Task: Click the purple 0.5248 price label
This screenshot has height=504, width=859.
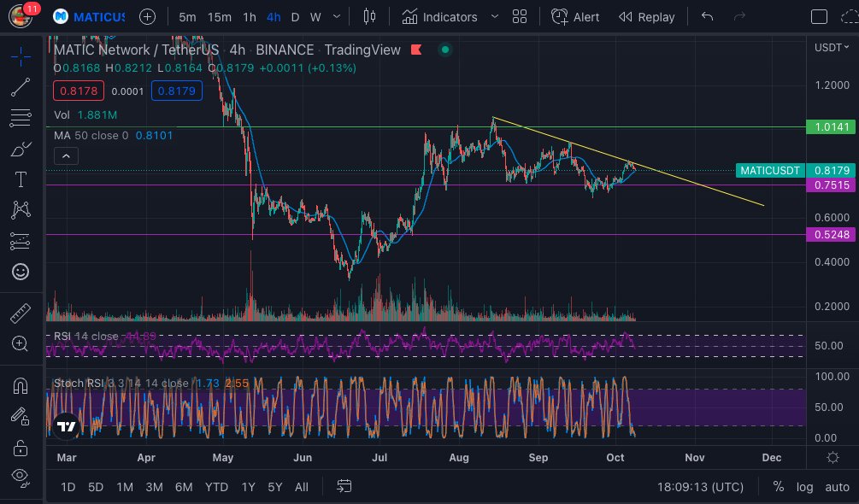Action: (x=831, y=234)
